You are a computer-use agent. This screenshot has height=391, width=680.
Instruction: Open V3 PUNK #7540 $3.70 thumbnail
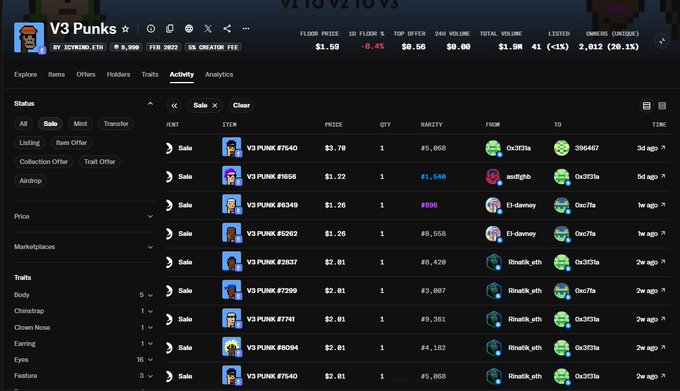click(232, 148)
